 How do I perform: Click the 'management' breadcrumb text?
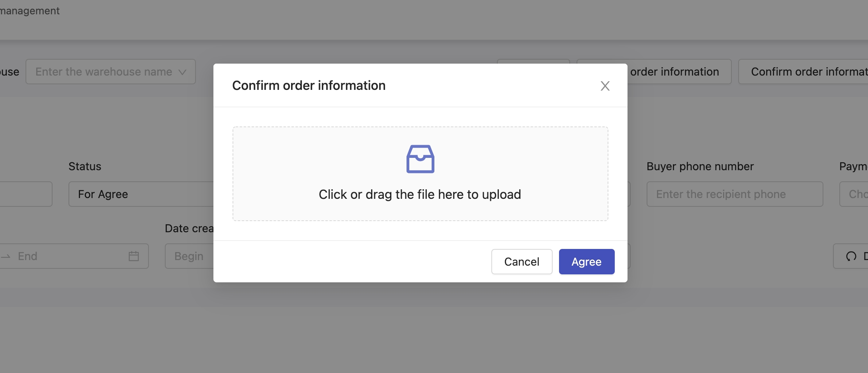[x=29, y=11]
